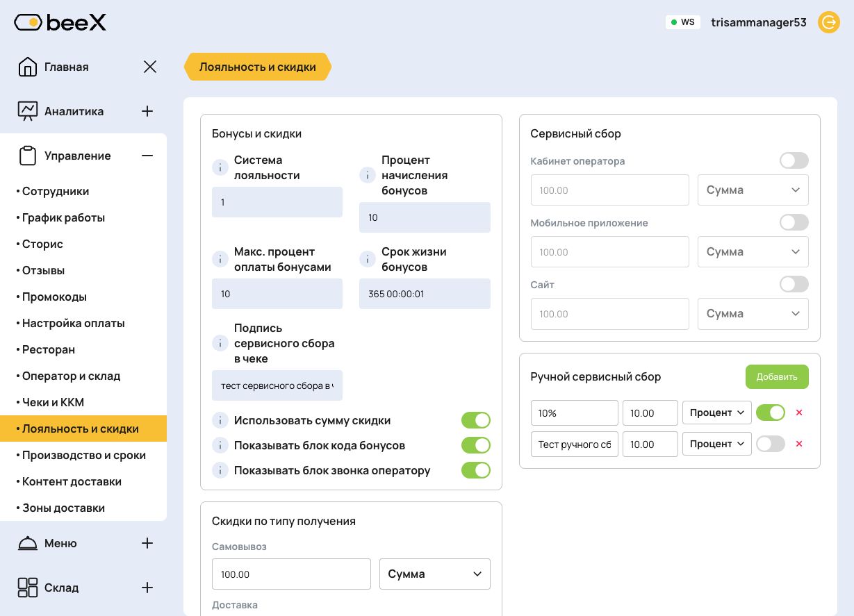854x616 pixels.
Task: Click the WS connection status indicator
Action: (x=682, y=22)
